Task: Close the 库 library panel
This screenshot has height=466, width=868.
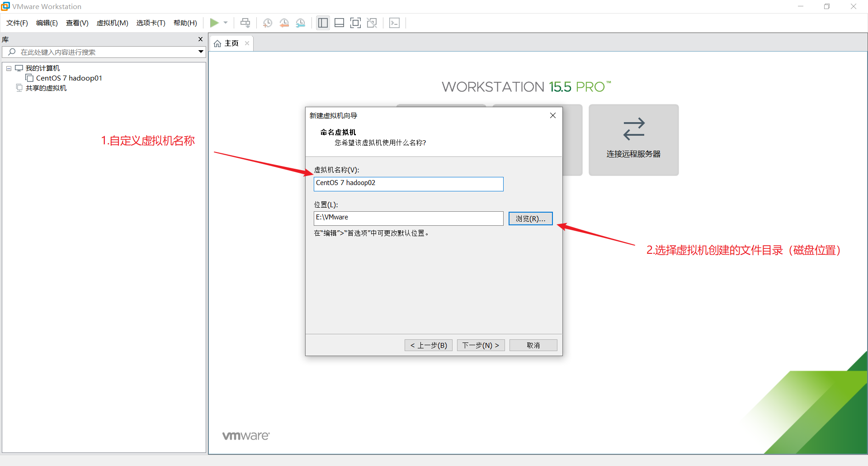Action: coord(201,39)
